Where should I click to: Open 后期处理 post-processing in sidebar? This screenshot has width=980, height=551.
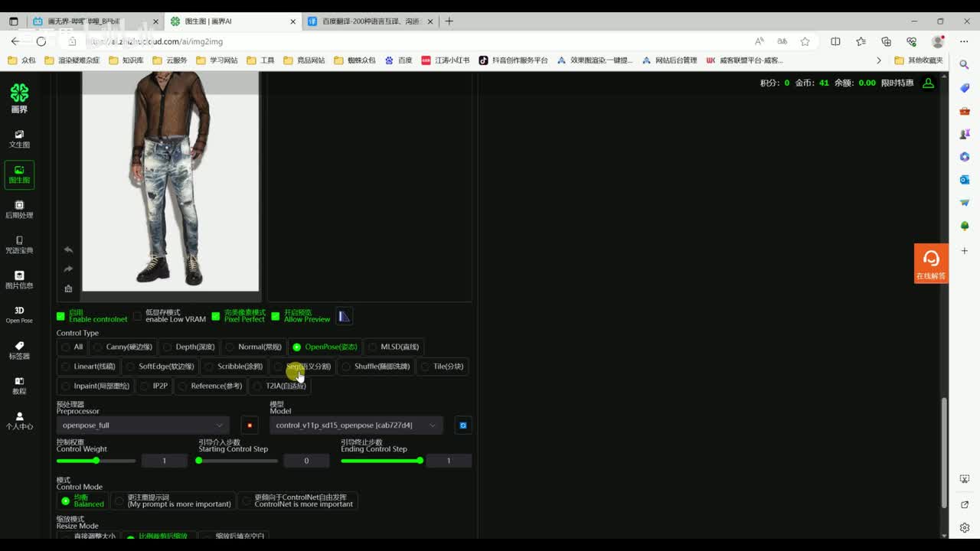(x=19, y=209)
